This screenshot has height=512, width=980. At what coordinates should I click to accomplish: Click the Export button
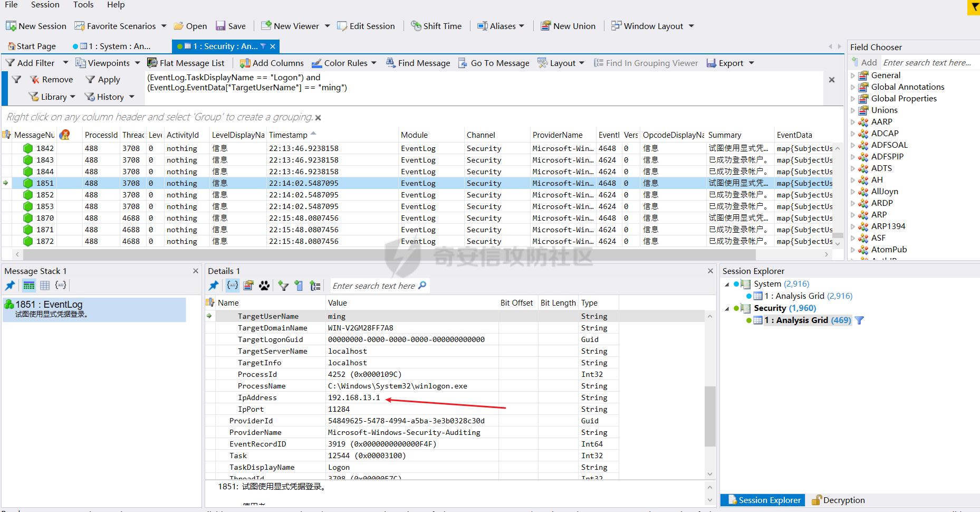(725, 63)
